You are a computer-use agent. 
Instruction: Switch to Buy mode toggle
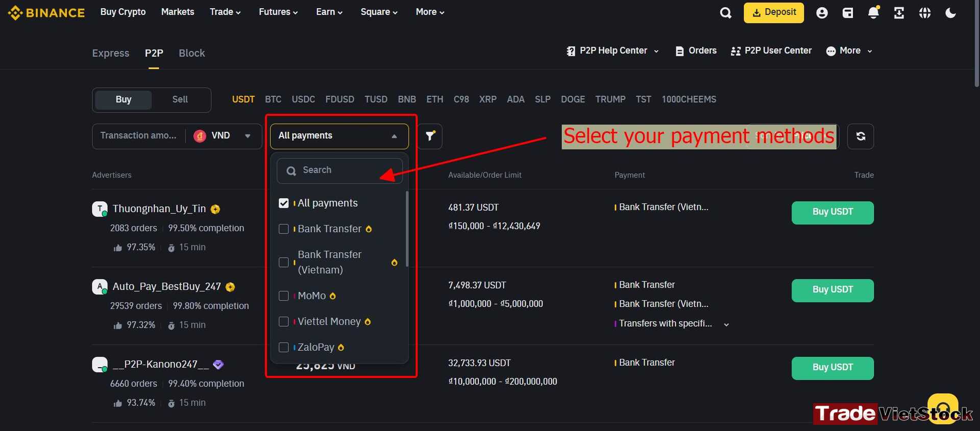pos(124,100)
